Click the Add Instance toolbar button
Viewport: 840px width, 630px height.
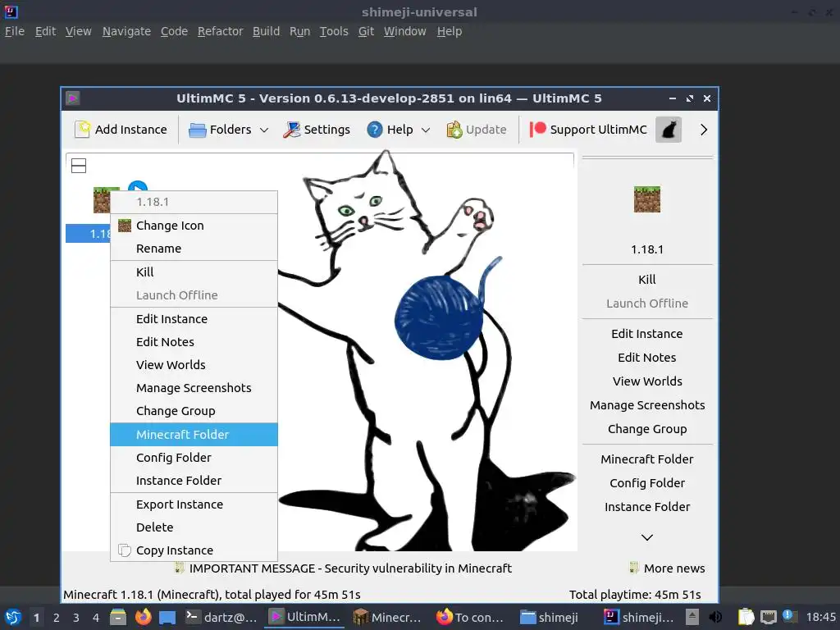coord(121,130)
